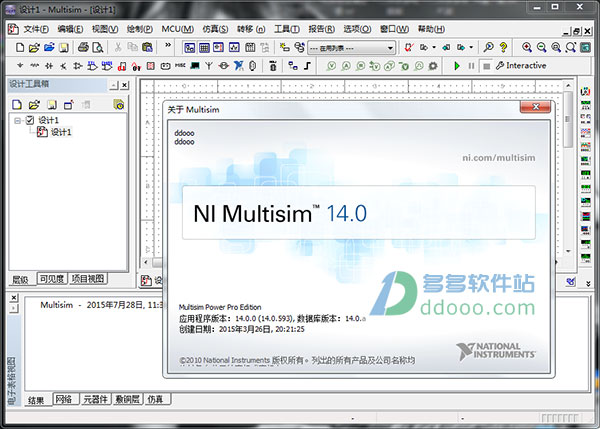Image resolution: width=600 pixels, height=429 pixels.
Task: Open probe settings gear
Action: tap(433, 66)
